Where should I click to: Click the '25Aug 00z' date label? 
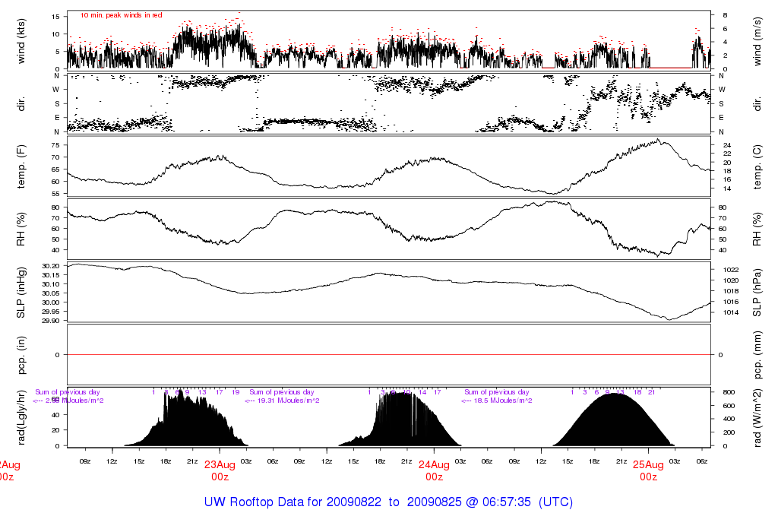point(649,470)
